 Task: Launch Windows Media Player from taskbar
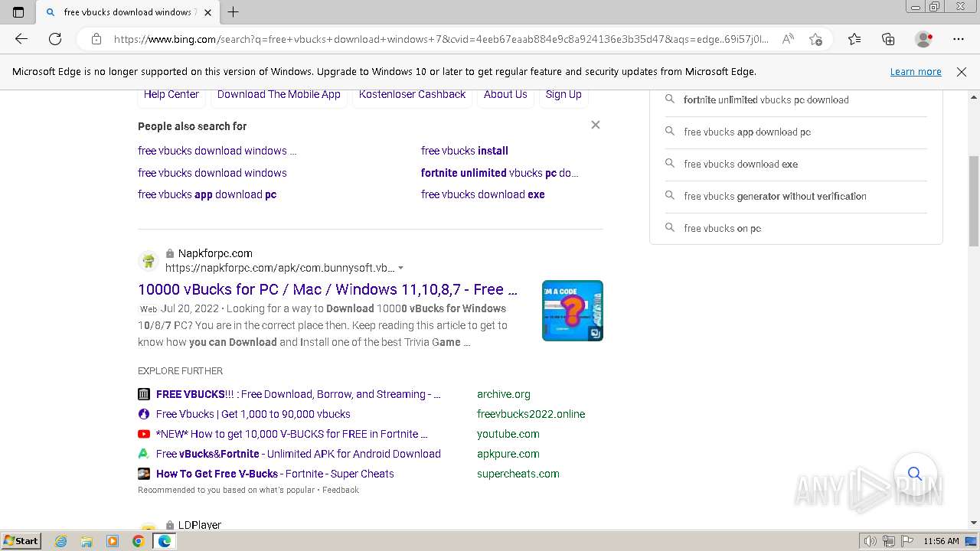[x=113, y=541]
